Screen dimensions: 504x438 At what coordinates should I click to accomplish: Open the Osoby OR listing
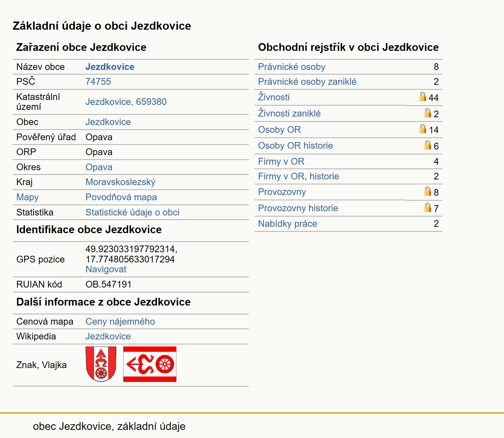(x=280, y=130)
